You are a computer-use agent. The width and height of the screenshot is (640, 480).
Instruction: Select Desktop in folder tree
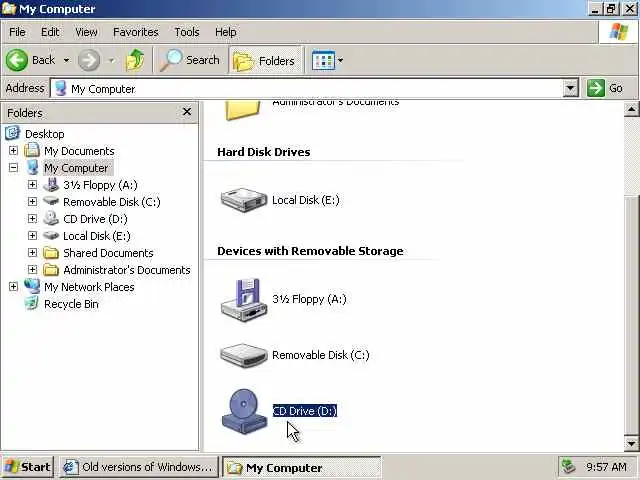44,134
